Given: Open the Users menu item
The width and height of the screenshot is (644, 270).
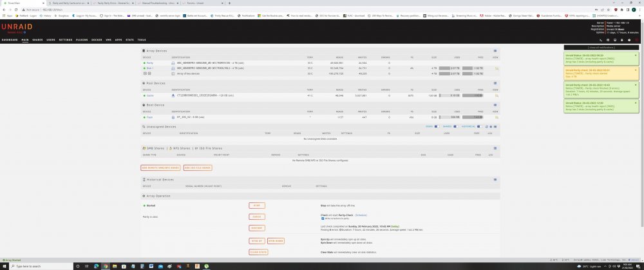Looking at the screenshot, I should coord(51,40).
